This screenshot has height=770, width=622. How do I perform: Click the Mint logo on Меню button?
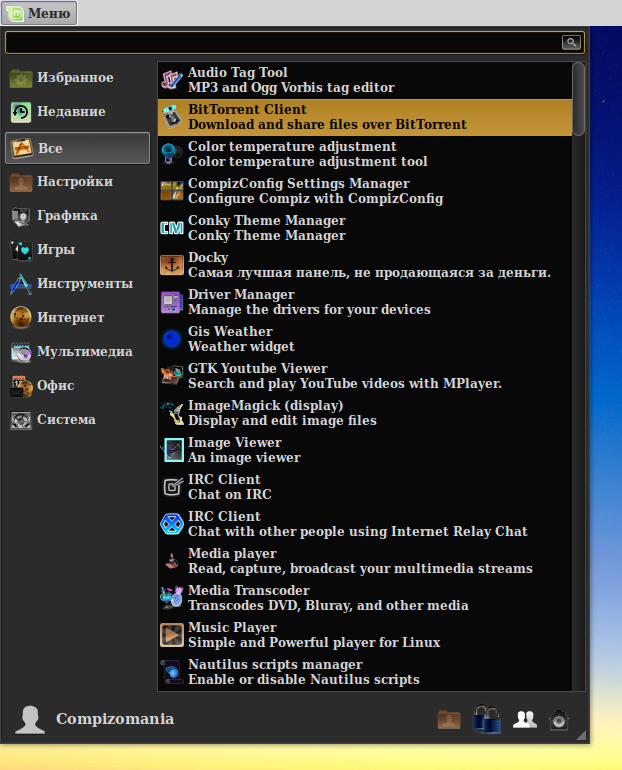pos(15,13)
